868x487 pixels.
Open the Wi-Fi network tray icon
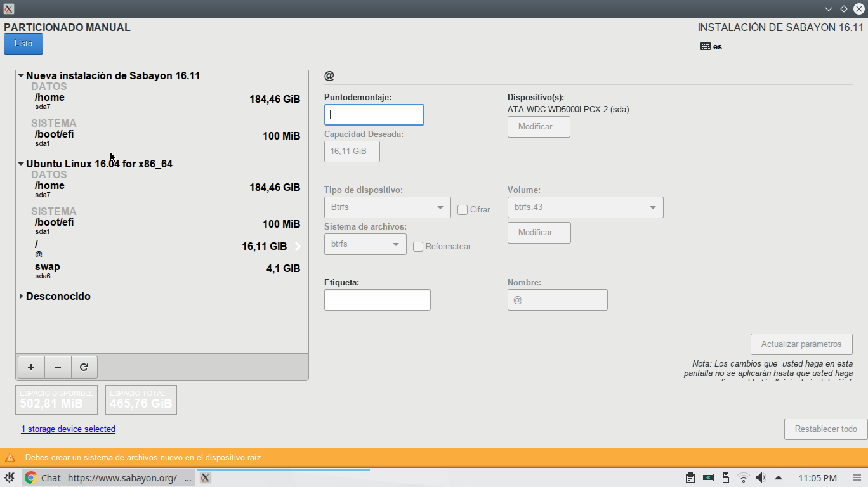point(743,477)
